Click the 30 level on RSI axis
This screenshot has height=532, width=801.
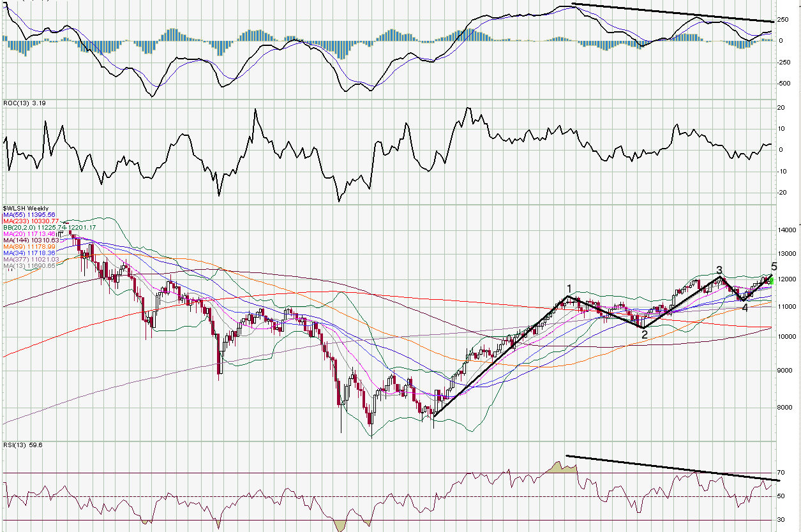pyautogui.click(x=781, y=520)
